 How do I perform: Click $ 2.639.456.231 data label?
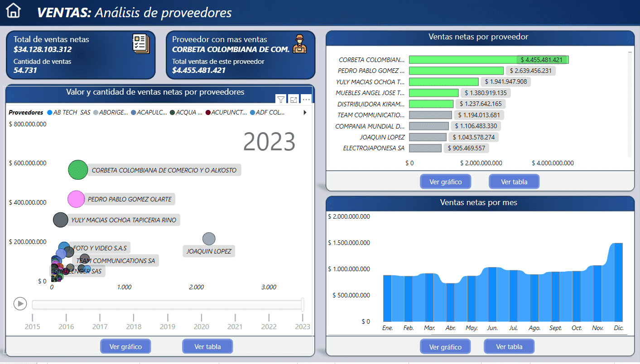tap(530, 71)
